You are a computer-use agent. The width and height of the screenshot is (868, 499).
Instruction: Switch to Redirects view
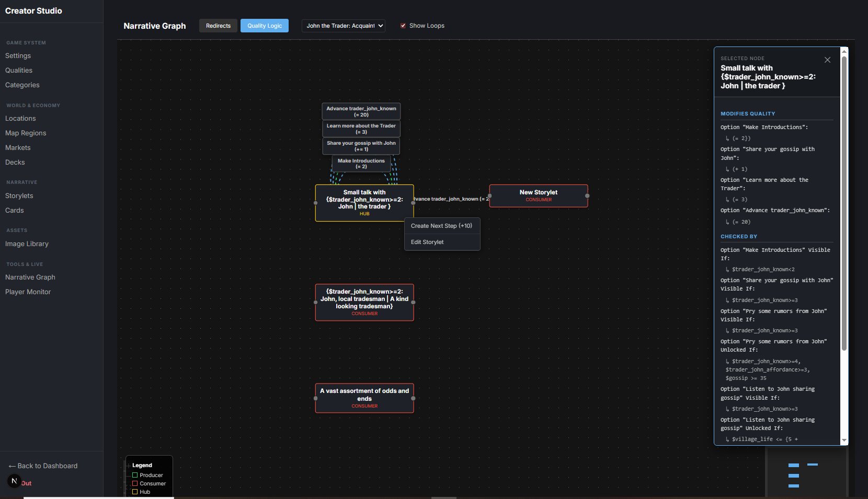pos(218,26)
